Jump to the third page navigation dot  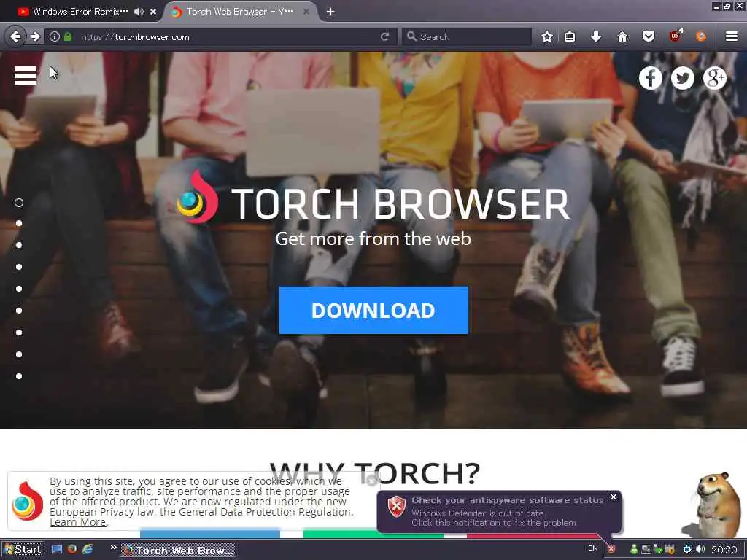click(x=19, y=245)
